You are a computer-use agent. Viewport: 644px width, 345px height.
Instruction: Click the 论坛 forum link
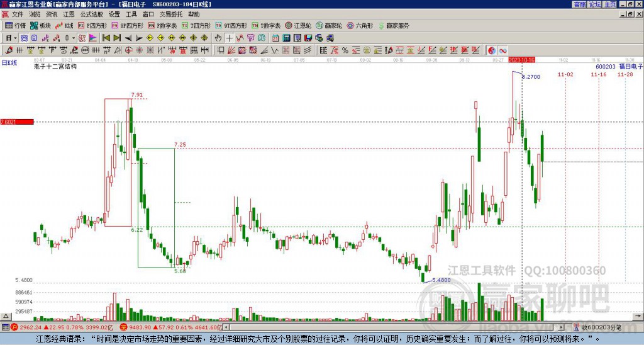(594, 4)
